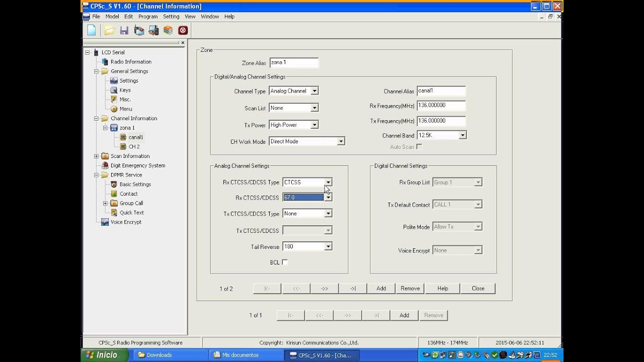Enable the BCL checkbox

click(x=285, y=262)
